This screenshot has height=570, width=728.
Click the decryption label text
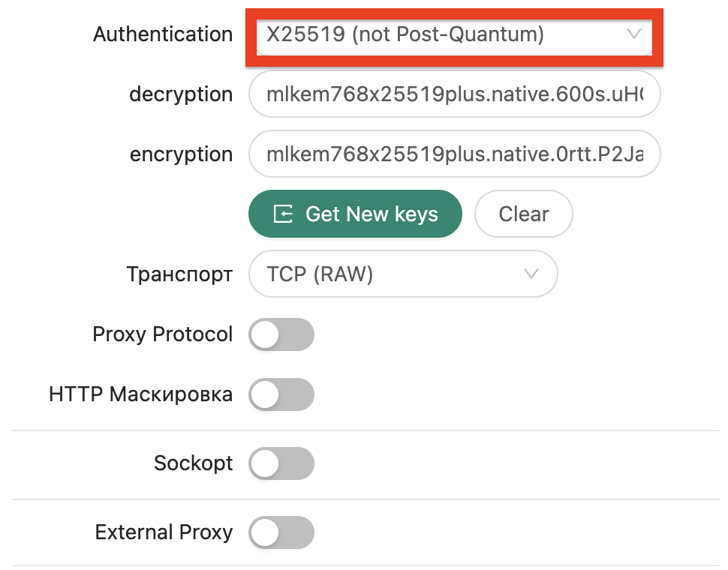click(x=181, y=94)
